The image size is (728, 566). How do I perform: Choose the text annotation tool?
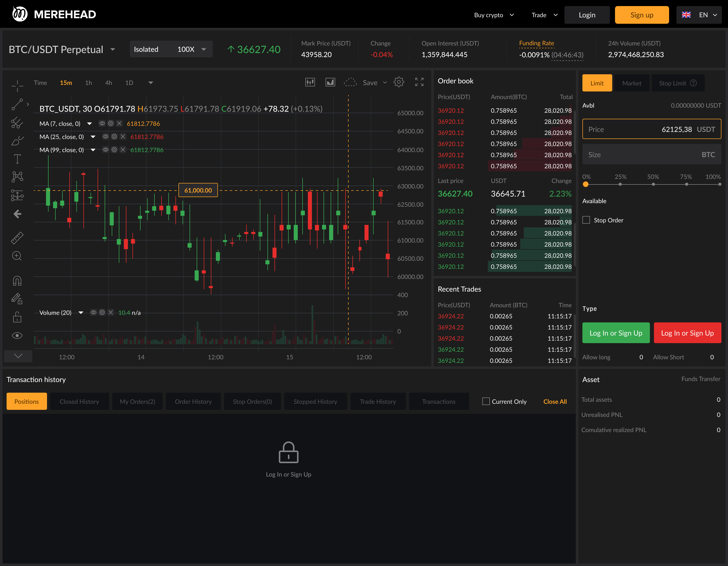point(17,159)
